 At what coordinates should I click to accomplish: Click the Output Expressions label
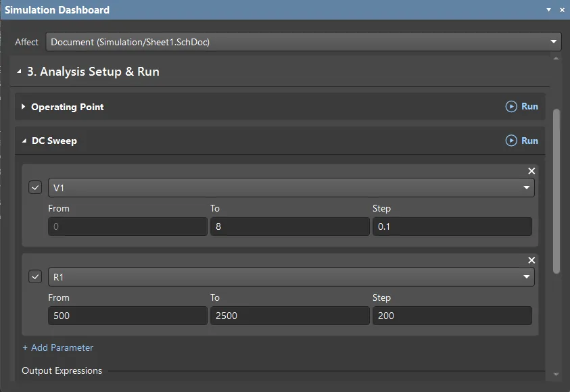coord(62,370)
